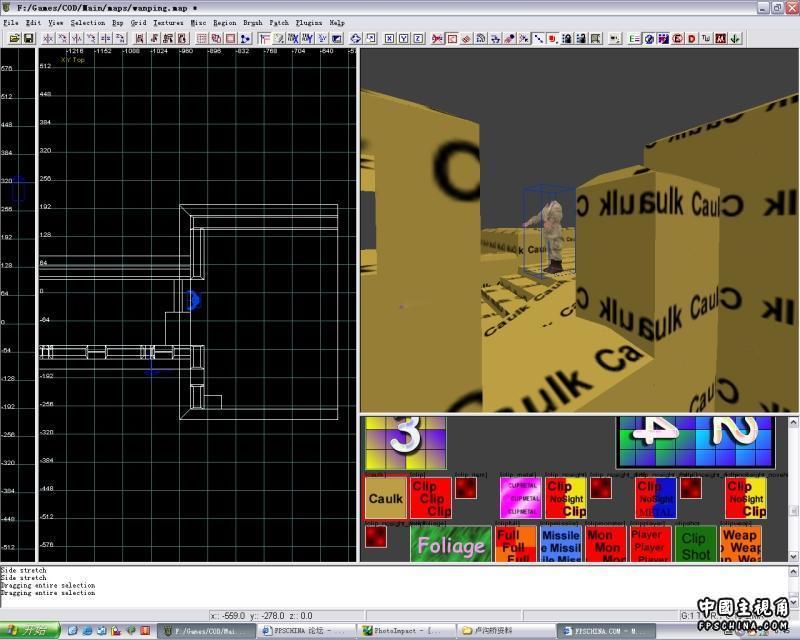
Task: Click the blue Clipper tool icon
Action: click(x=245, y=38)
